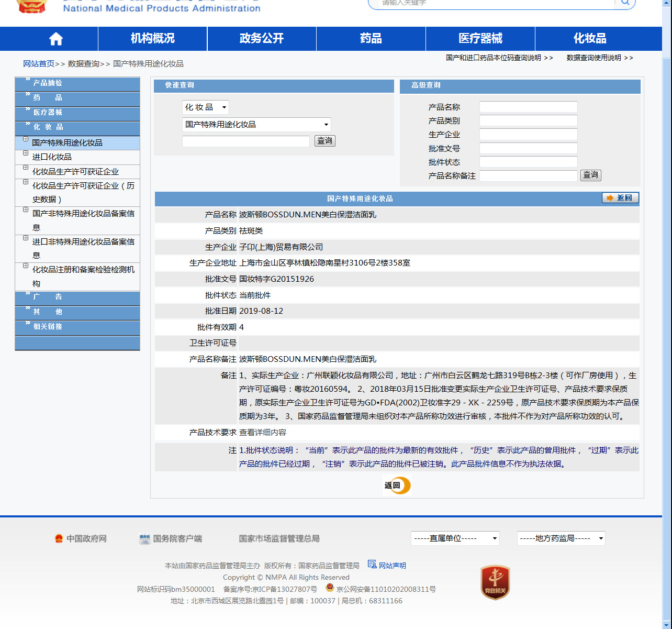Open the 医疗器械 nav menu
Viewport: 672px width, 629px height.
tap(480, 39)
